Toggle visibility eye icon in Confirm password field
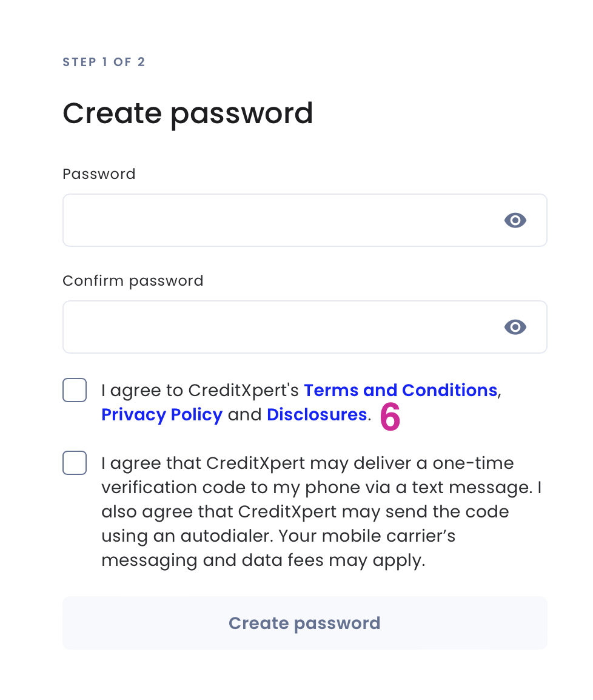The width and height of the screenshot is (593, 700). click(515, 327)
